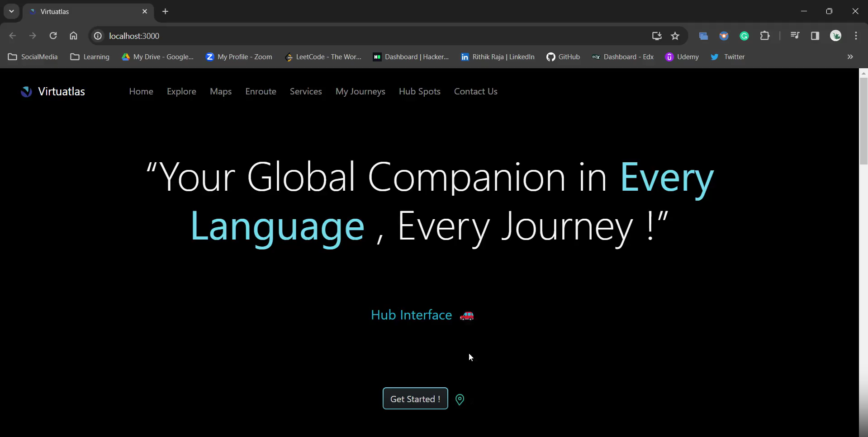Toggle the browser side panel

tap(815, 36)
